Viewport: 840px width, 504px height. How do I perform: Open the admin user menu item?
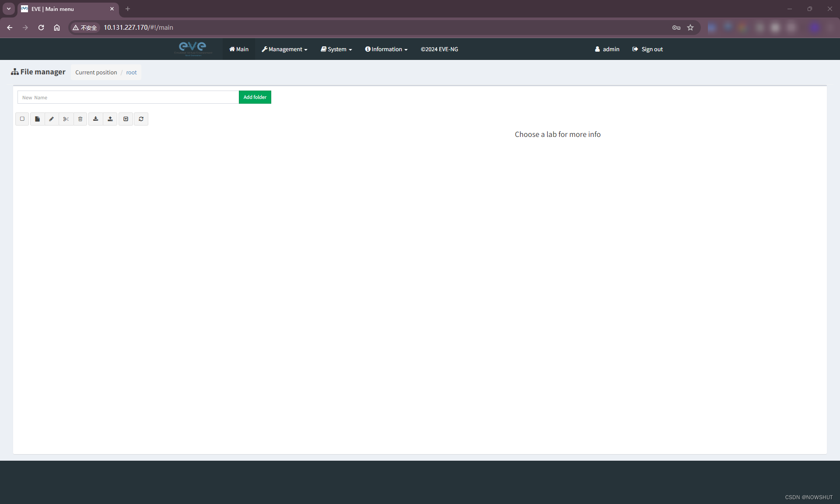[x=607, y=49]
